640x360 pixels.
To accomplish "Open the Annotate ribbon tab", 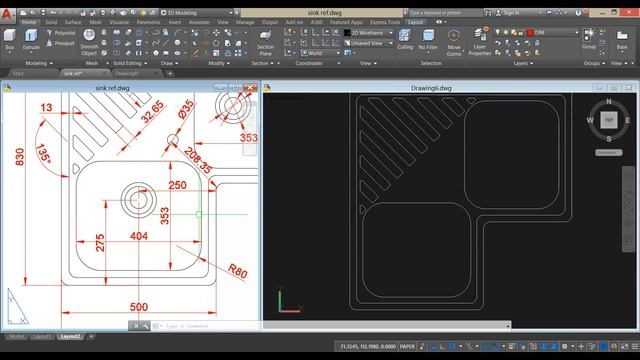I will tap(199, 22).
